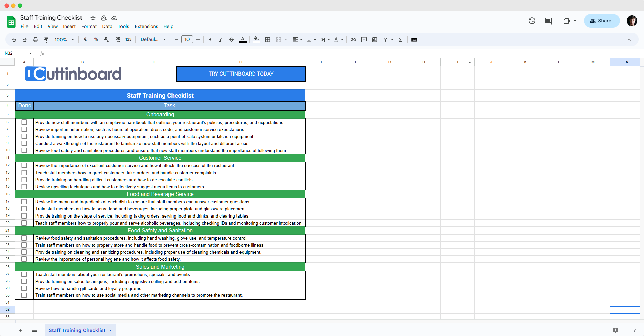
Task: Insert chart from toolbar
Action: click(x=375, y=40)
